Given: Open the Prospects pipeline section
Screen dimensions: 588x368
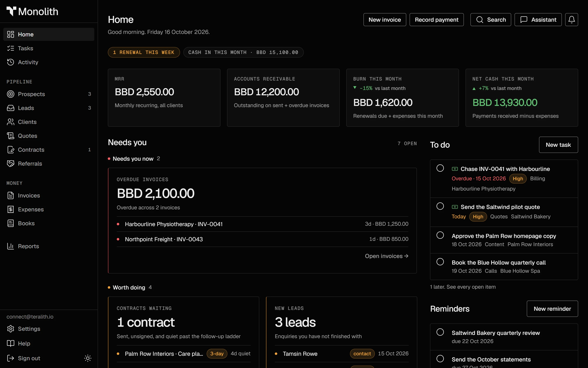Looking at the screenshot, I should (x=49, y=94).
